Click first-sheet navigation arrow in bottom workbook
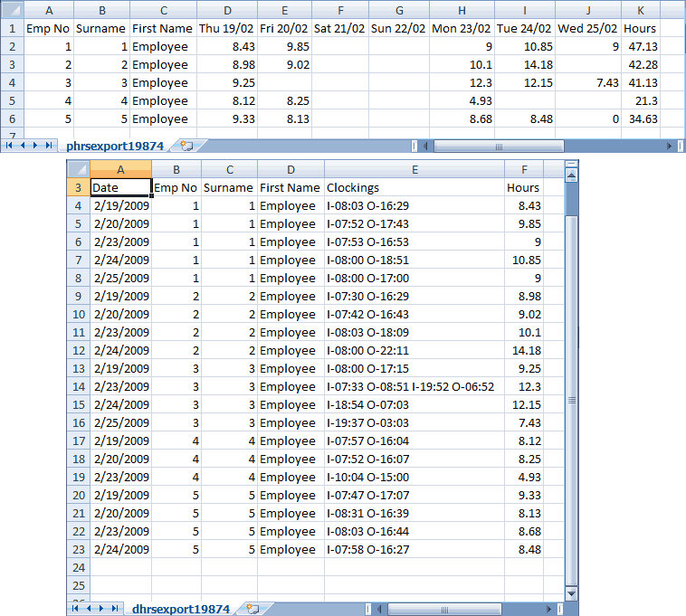 tap(75, 609)
